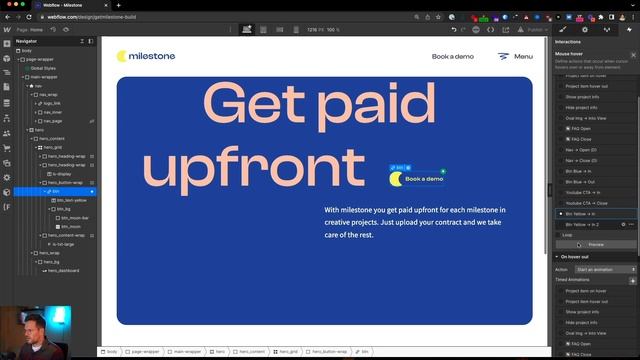Enable the Loop checkbox
The height and width of the screenshot is (360, 640).
pyautogui.click(x=558, y=235)
